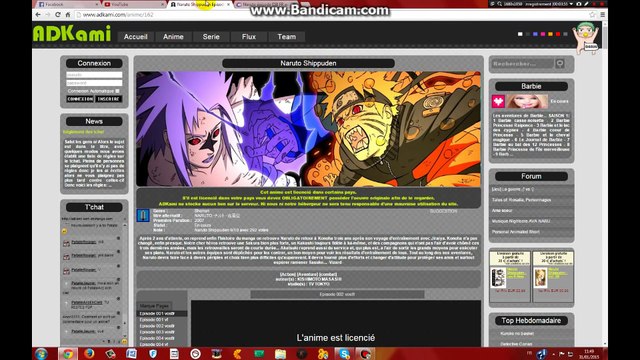Open the Windows Start button
This screenshot has height=360, width=640.
click(41, 354)
